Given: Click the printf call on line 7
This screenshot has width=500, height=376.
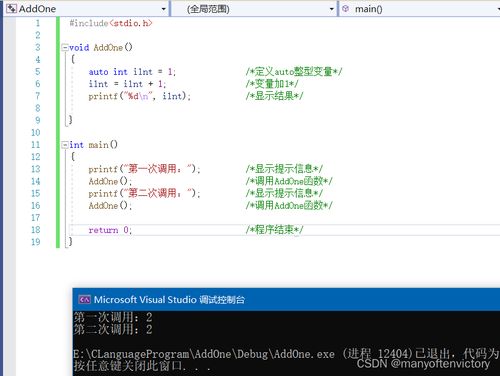Looking at the screenshot, I should [x=139, y=96].
